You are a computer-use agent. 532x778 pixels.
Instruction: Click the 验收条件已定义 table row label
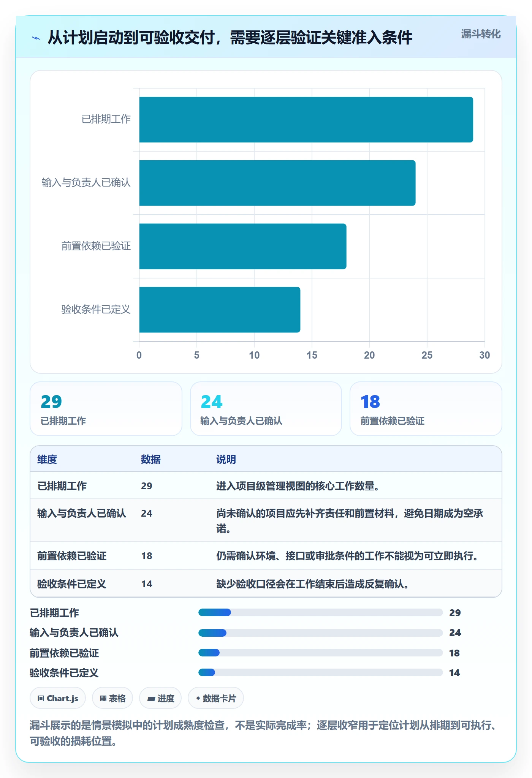pos(72,584)
